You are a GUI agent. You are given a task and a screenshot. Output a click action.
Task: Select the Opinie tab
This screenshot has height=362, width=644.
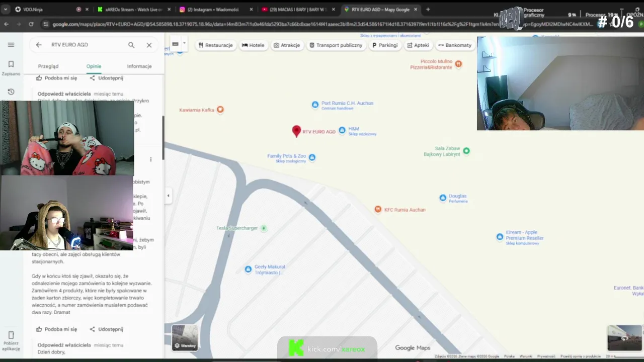pos(94,66)
